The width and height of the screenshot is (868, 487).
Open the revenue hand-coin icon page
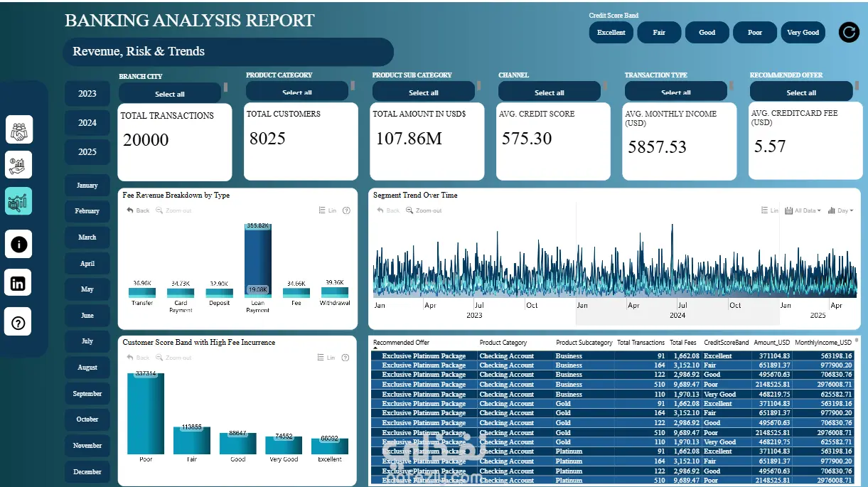coord(19,165)
